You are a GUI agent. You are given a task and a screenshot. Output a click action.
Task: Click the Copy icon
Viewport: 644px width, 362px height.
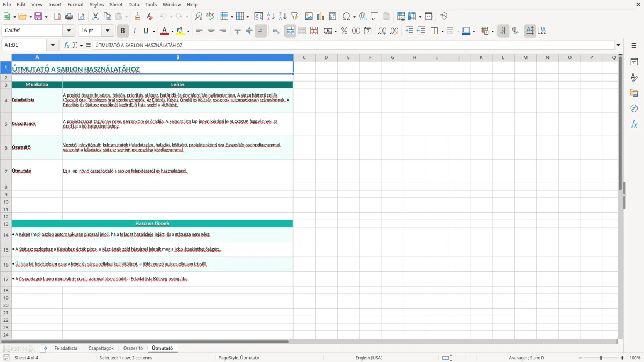107,17
